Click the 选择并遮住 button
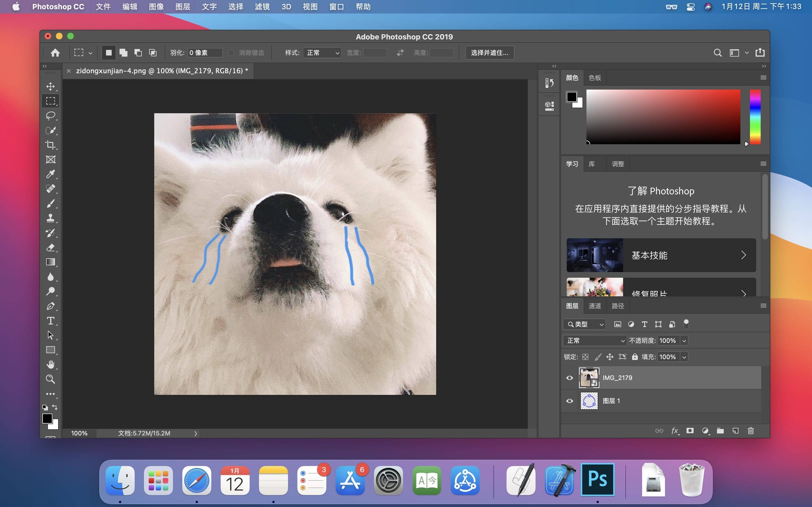 (489, 53)
